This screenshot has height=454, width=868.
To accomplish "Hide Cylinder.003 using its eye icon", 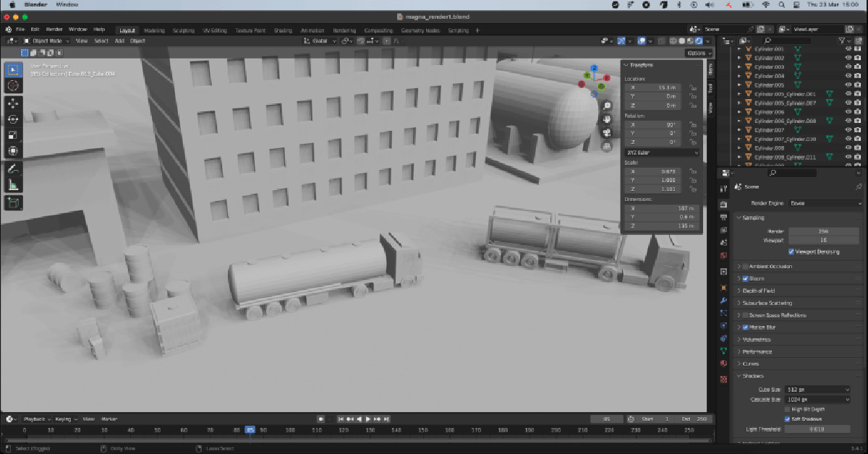I will (848, 67).
